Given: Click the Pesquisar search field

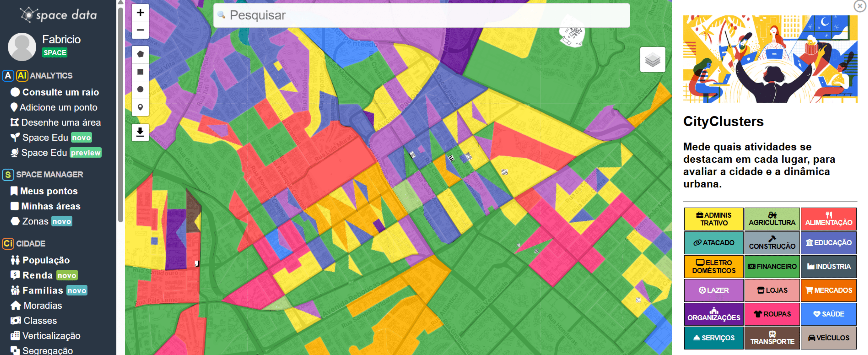Looking at the screenshot, I should [x=421, y=15].
